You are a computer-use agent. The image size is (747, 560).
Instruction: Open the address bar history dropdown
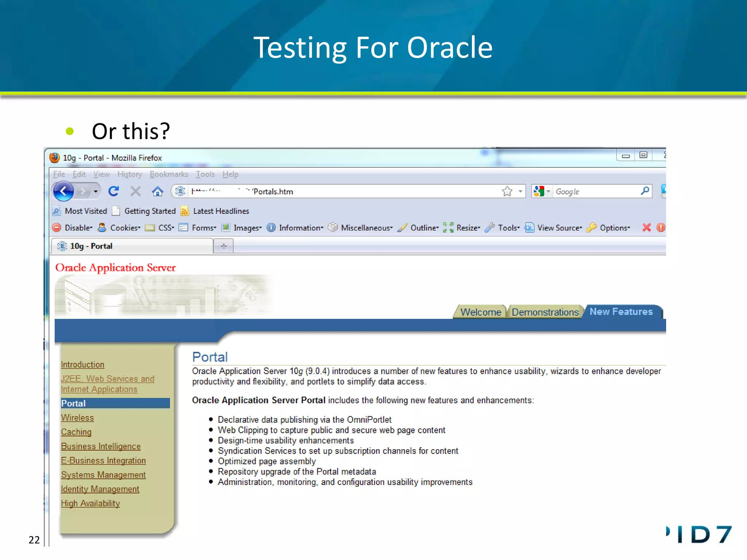[x=520, y=191]
